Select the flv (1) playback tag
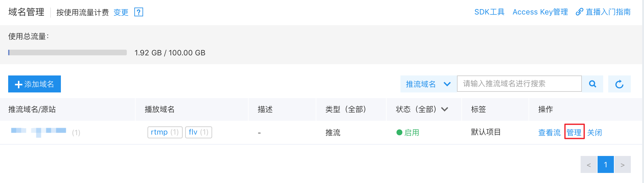 point(199,132)
